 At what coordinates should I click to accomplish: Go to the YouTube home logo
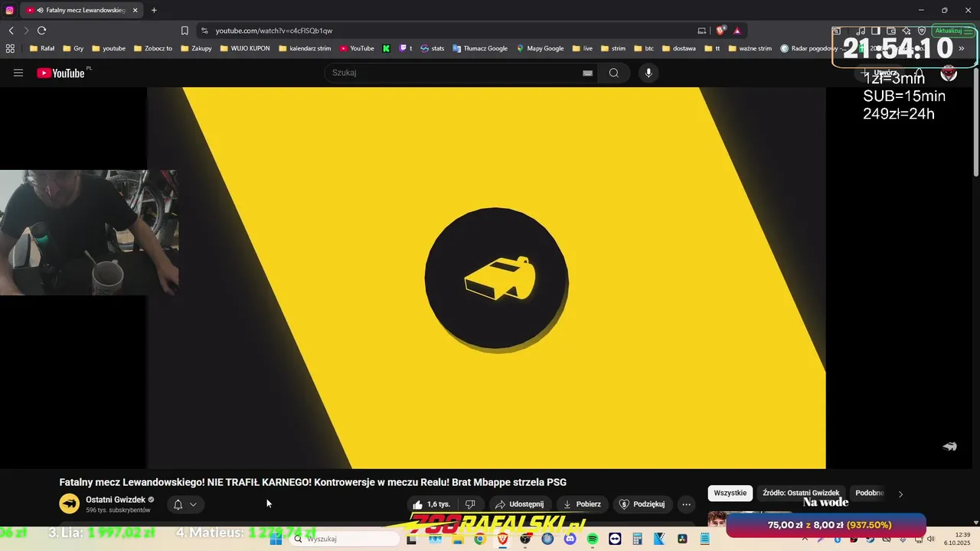(x=60, y=73)
